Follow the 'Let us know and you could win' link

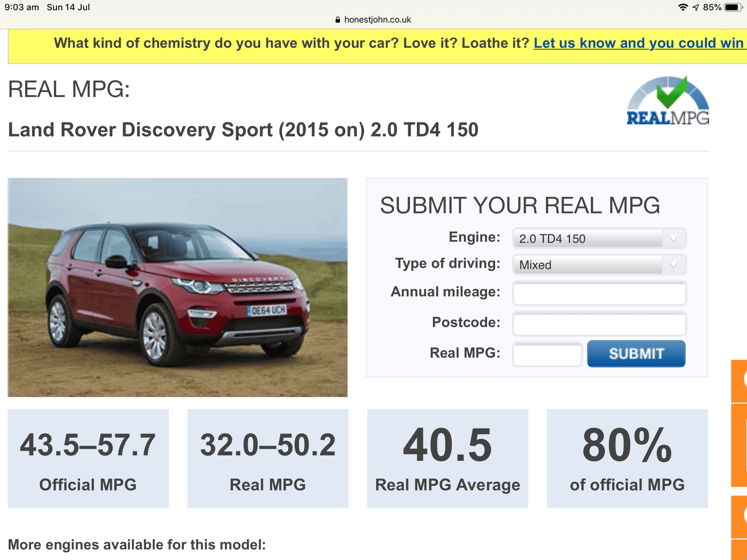(640, 43)
